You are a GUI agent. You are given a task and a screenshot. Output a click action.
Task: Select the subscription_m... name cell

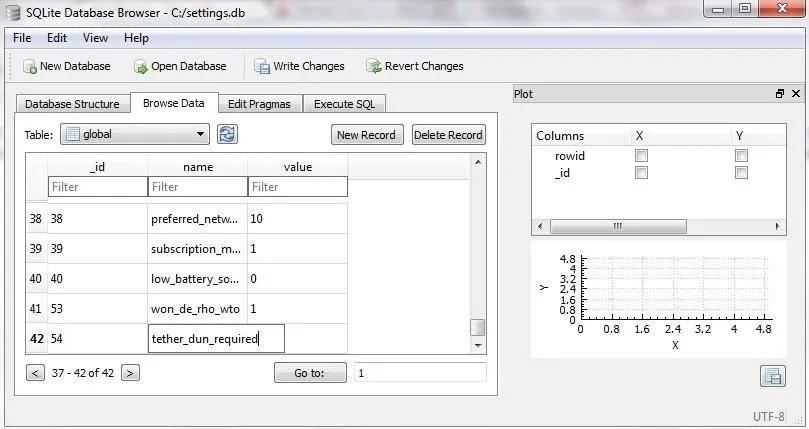(x=198, y=249)
